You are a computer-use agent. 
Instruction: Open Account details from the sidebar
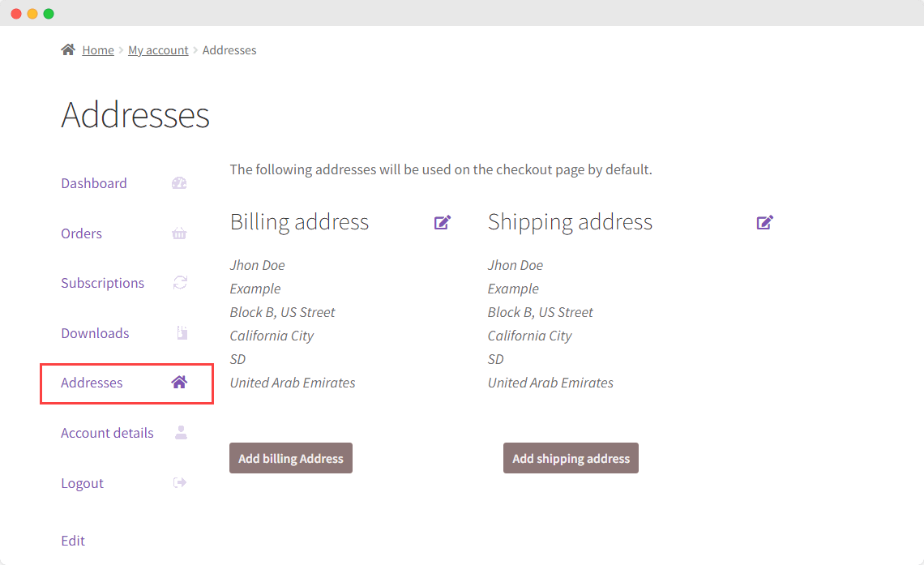pos(107,433)
